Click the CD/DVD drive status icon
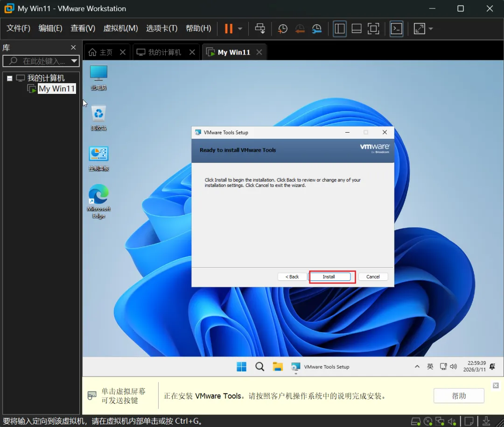This screenshot has width=504, height=427. click(x=428, y=421)
